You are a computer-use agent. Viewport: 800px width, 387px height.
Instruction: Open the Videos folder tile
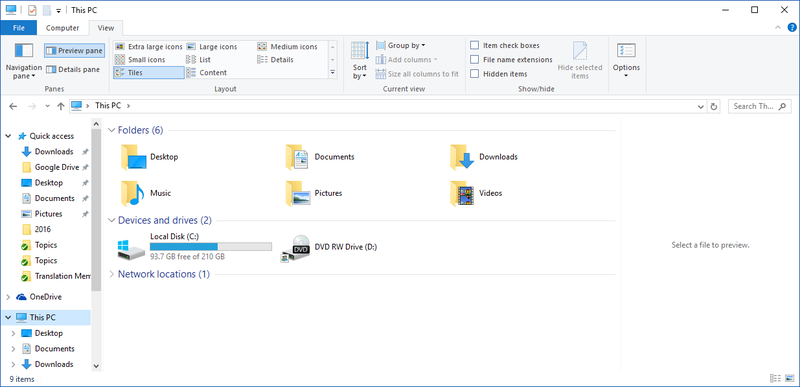point(477,193)
